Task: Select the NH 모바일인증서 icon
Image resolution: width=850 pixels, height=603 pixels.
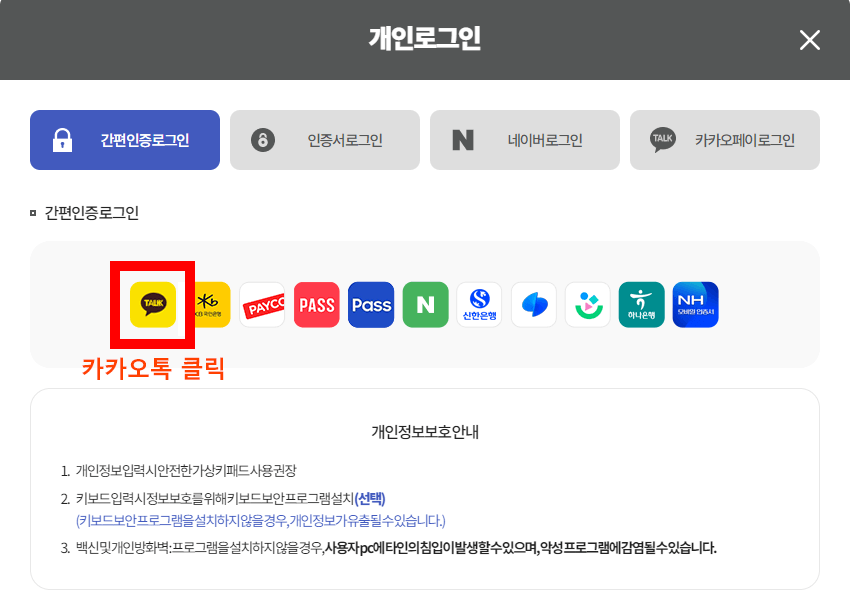Action: 695,304
